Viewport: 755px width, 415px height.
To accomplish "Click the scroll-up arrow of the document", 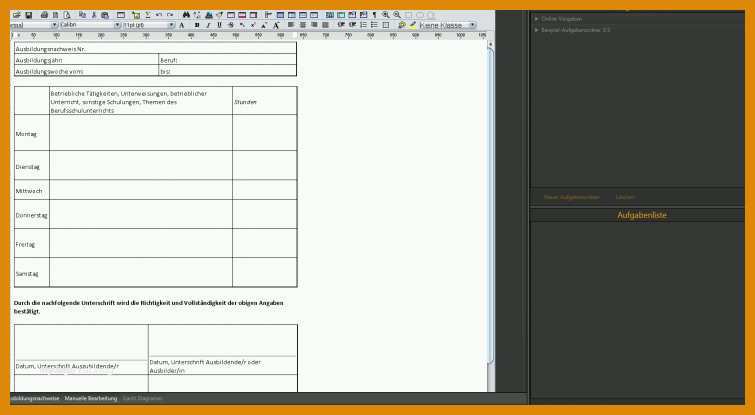I will [x=491, y=44].
